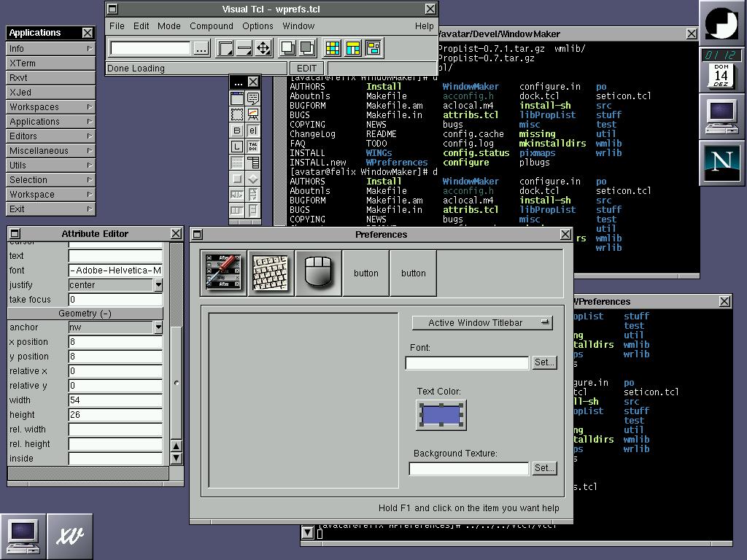Expand the Miscellaneous submenu
Viewport: 747px width, 560px height.
tap(50, 150)
